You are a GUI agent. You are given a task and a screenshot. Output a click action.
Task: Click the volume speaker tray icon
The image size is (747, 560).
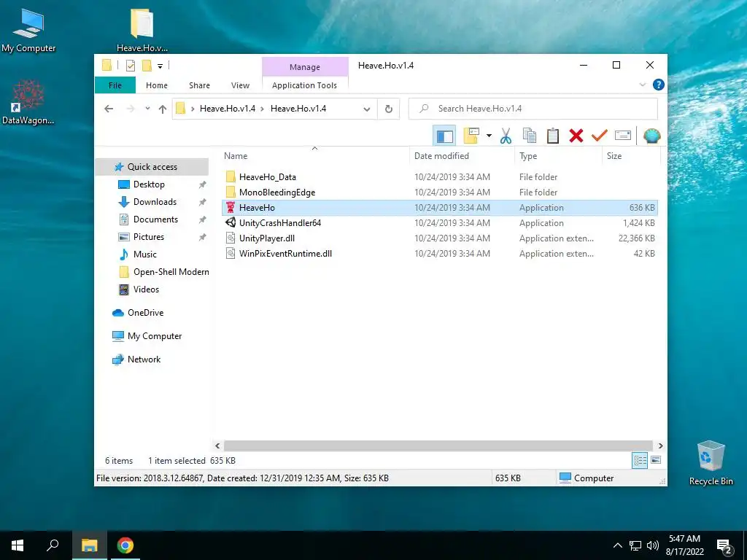pos(653,545)
